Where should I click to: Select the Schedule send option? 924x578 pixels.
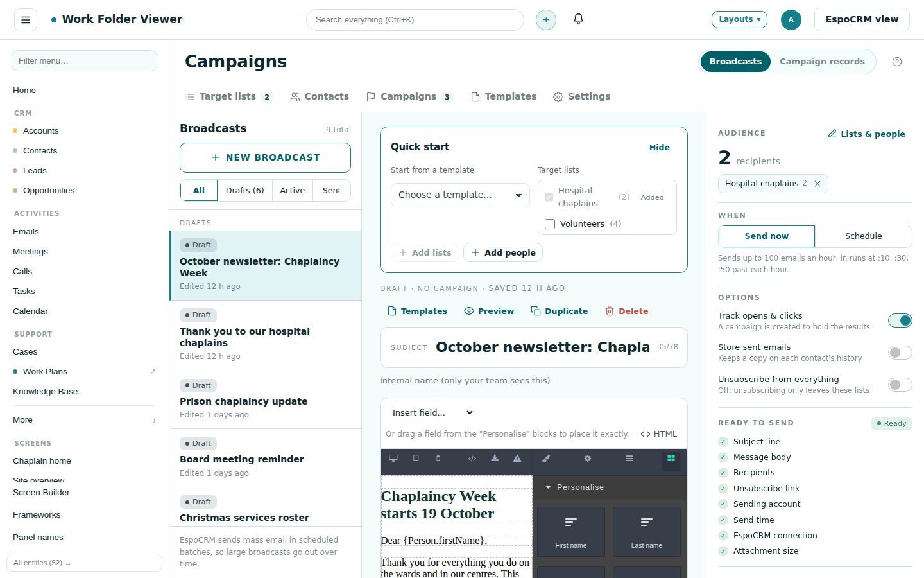click(864, 236)
